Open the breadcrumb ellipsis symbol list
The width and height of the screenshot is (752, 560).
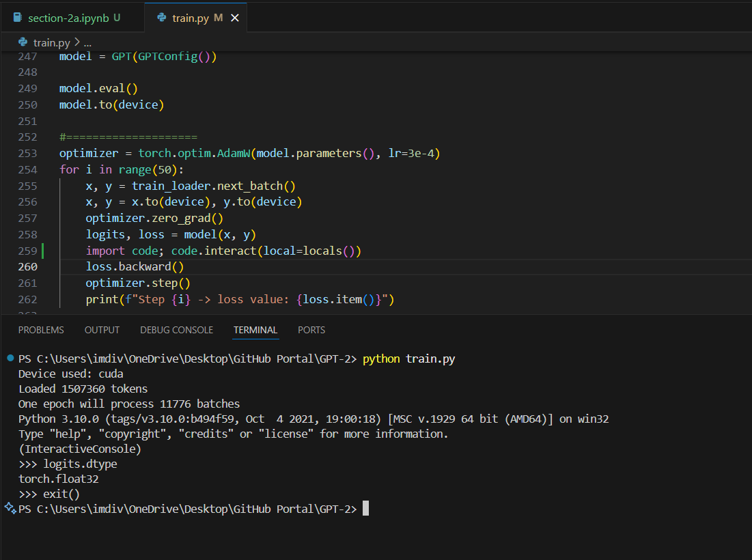pyautogui.click(x=87, y=43)
